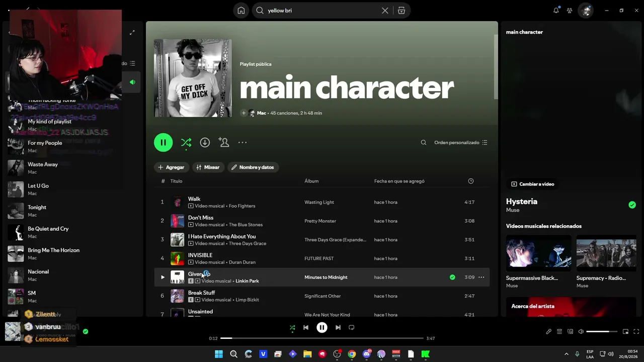Open the profile avatar menu
Image resolution: width=644 pixels, height=362 pixels.
(586, 11)
